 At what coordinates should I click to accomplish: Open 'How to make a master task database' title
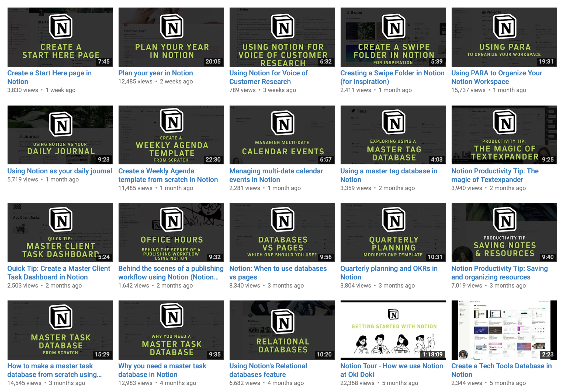[x=54, y=370]
